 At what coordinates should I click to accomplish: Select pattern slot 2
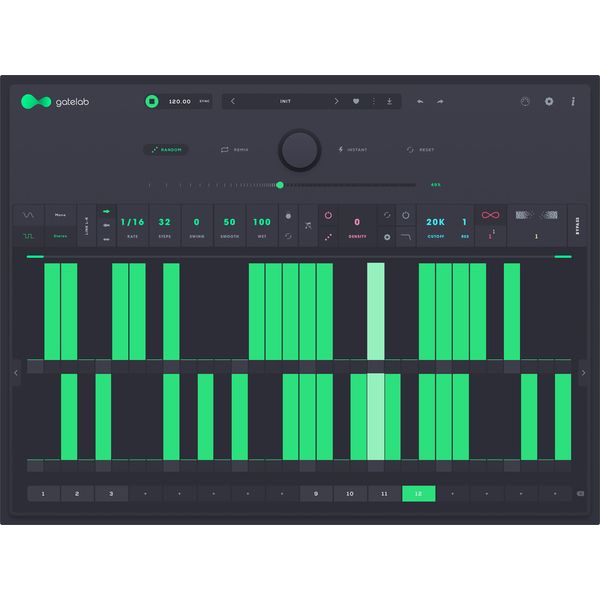click(x=77, y=494)
